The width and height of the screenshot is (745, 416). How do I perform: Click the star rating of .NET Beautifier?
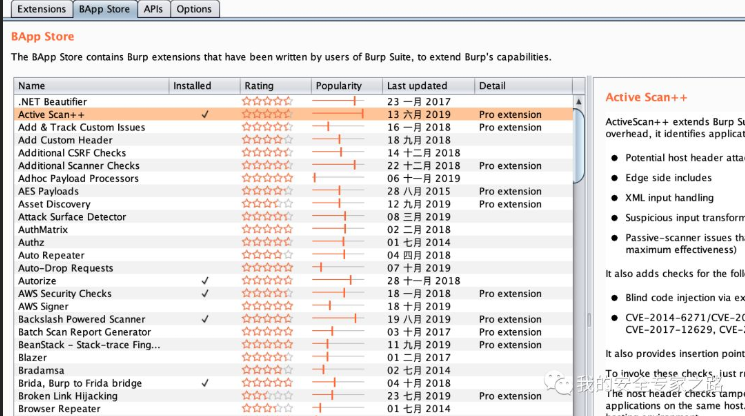[x=267, y=101]
